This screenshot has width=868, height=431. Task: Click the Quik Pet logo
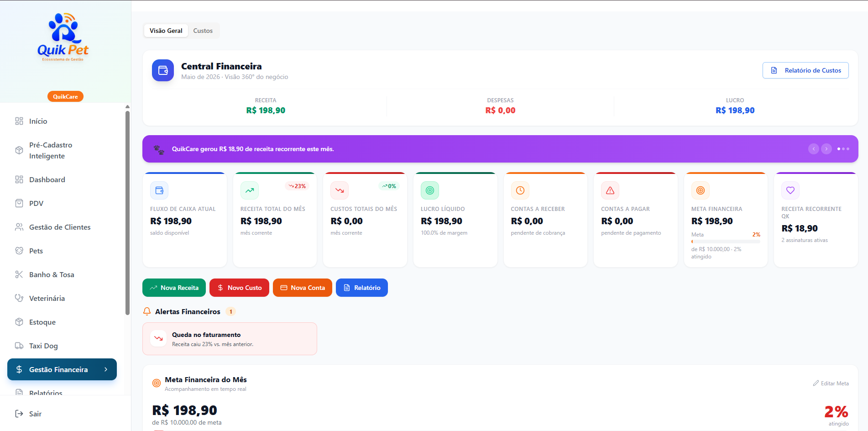point(63,37)
